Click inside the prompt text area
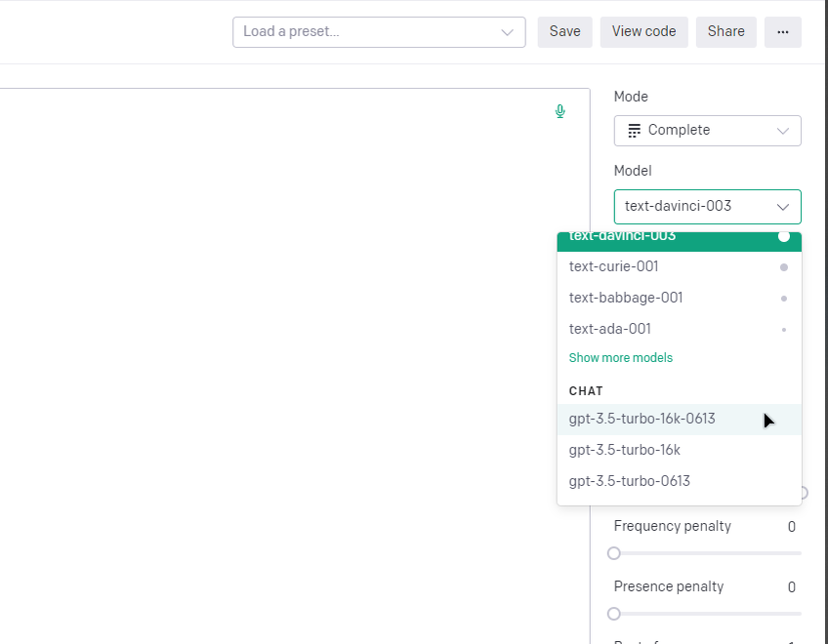 click(295, 366)
